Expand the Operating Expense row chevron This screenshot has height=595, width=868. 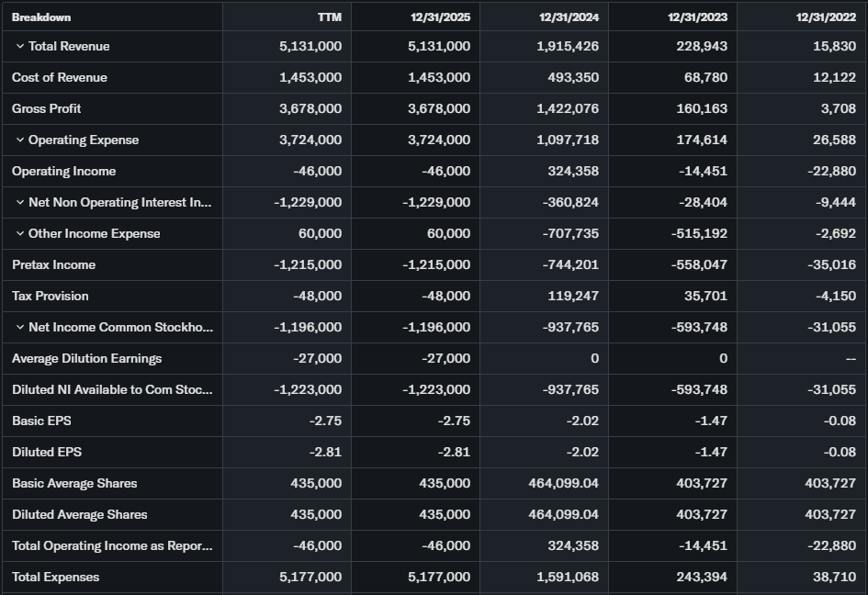19,140
